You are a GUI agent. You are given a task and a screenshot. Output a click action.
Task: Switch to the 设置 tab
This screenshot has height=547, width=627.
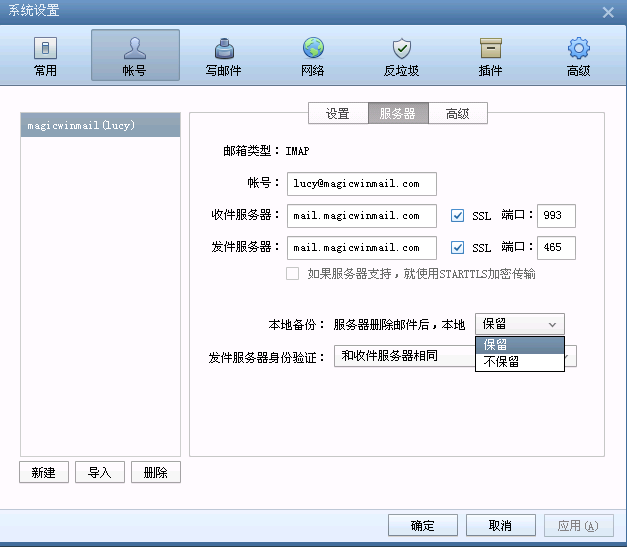coord(337,114)
